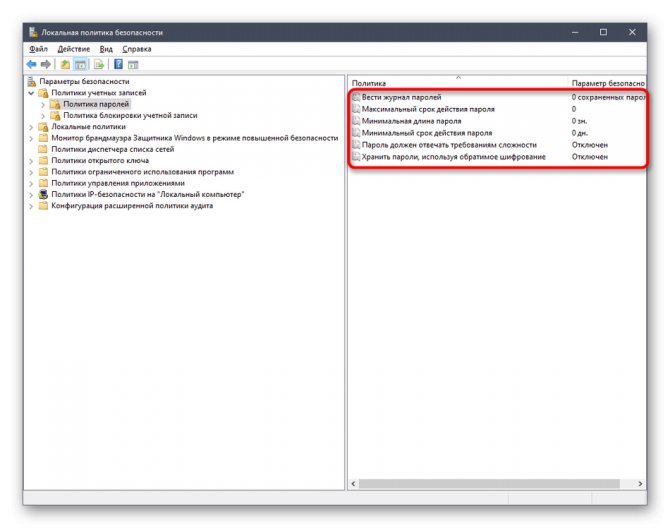Expand Политики открытого ключа node
The width and height of the screenshot is (670, 528).
click(31, 161)
